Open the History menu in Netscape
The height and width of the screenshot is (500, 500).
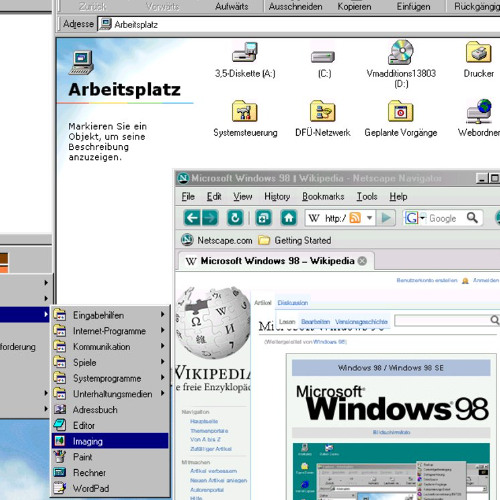277,197
